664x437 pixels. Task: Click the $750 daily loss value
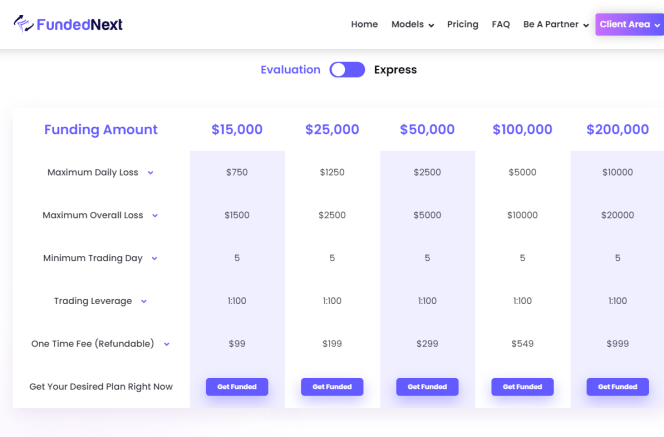[237, 172]
